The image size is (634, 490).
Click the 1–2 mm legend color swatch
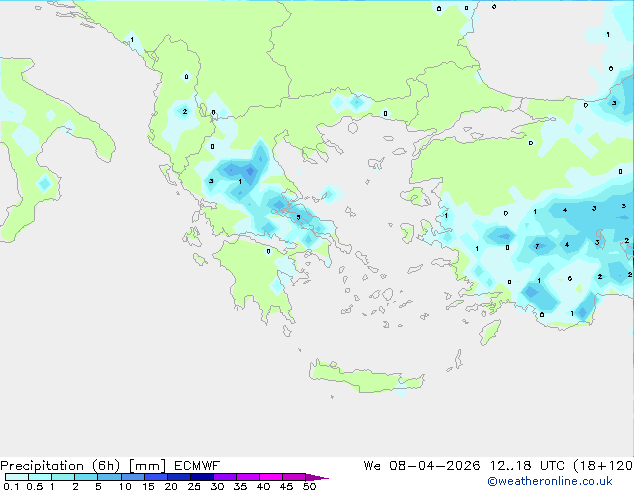coord(63,477)
